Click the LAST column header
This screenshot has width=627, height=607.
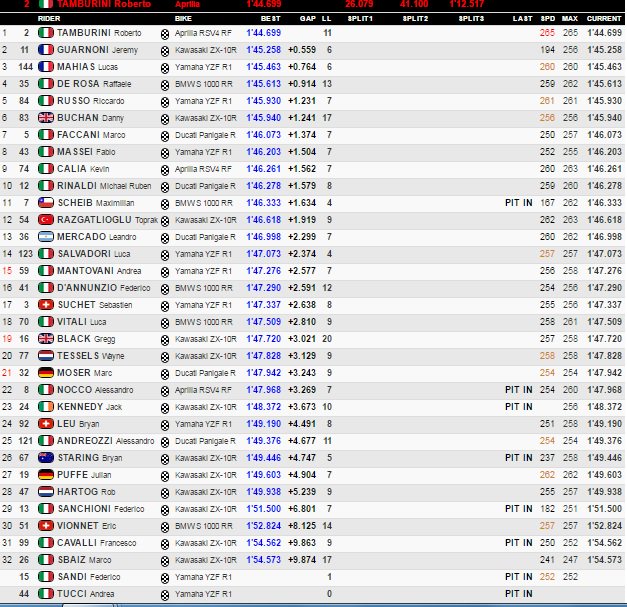pyautogui.click(x=523, y=18)
